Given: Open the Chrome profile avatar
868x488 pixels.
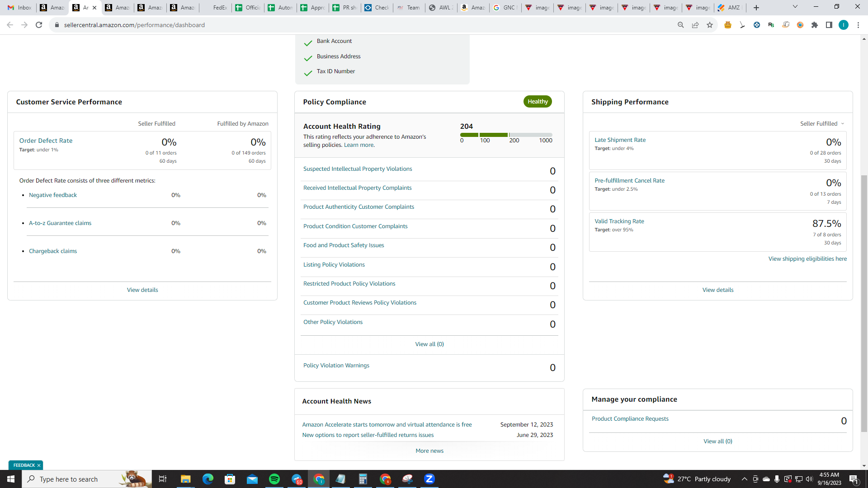Looking at the screenshot, I should pyautogui.click(x=844, y=25).
